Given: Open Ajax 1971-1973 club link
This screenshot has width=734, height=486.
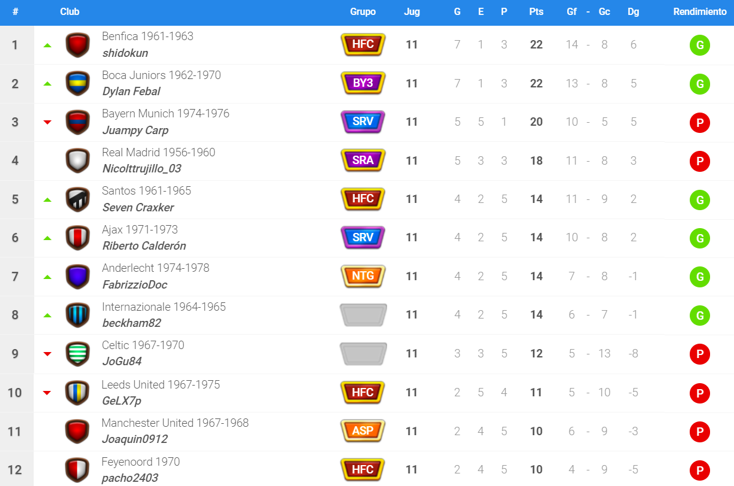Looking at the screenshot, I should coord(140,229).
